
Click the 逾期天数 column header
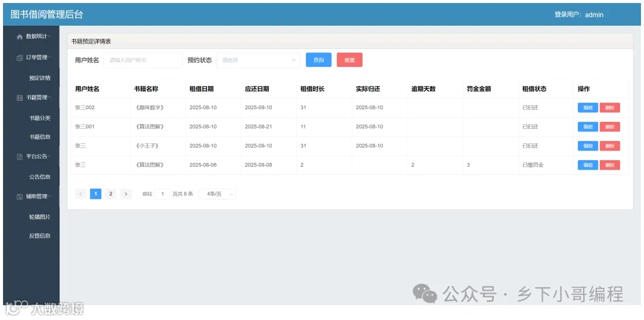click(x=423, y=89)
